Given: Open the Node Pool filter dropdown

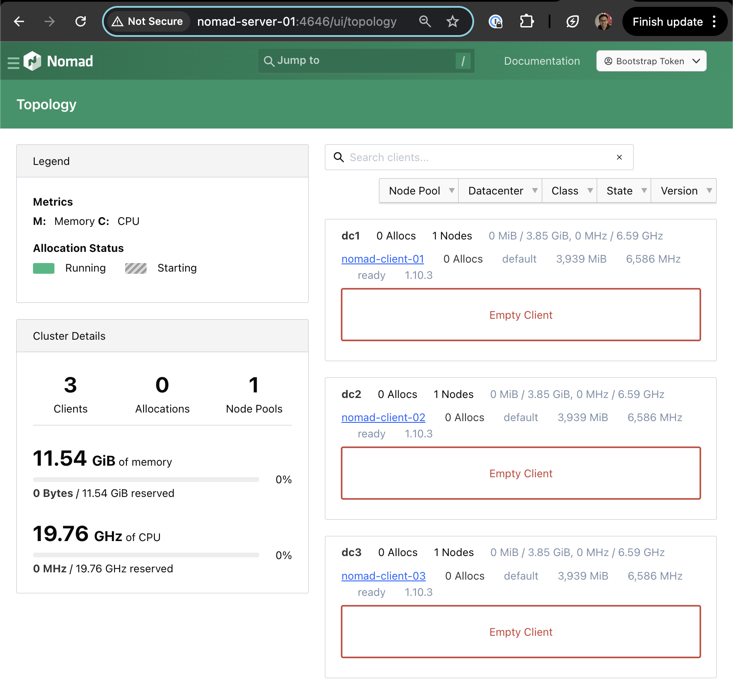Looking at the screenshot, I should 419,190.
